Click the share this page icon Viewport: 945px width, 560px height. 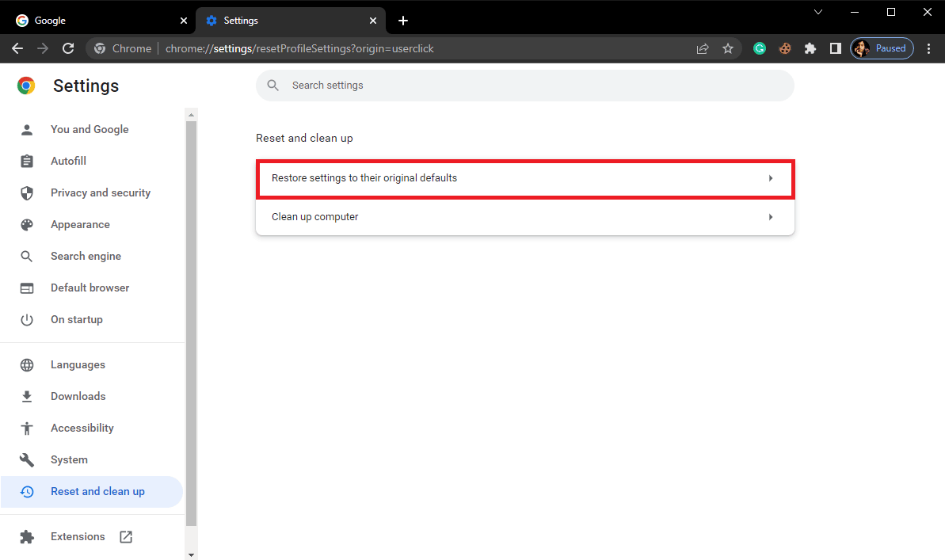703,48
